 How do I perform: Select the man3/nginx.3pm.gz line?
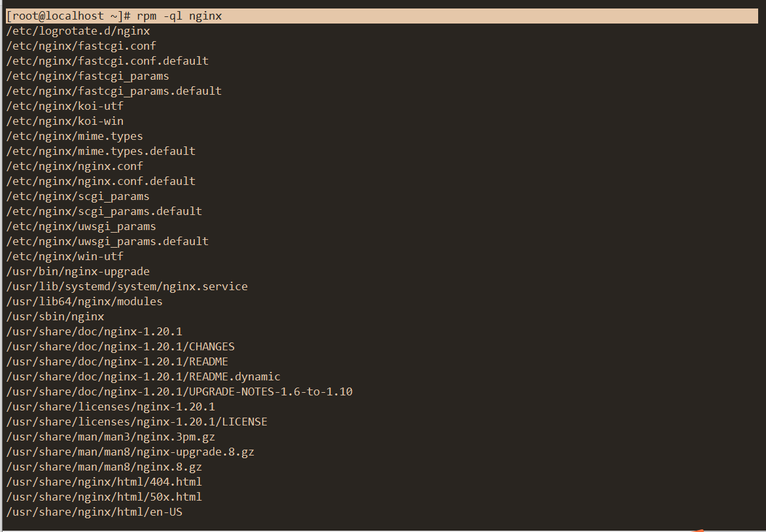pyautogui.click(x=111, y=437)
